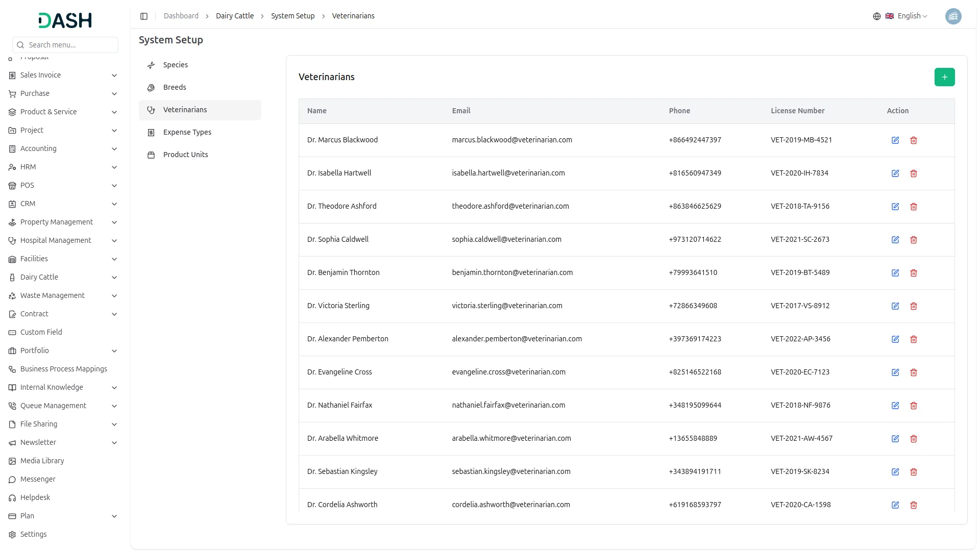This screenshot has height=551, width=980.
Task: Delete Dr. Isabella Hartwell using trash icon
Action: tap(914, 173)
